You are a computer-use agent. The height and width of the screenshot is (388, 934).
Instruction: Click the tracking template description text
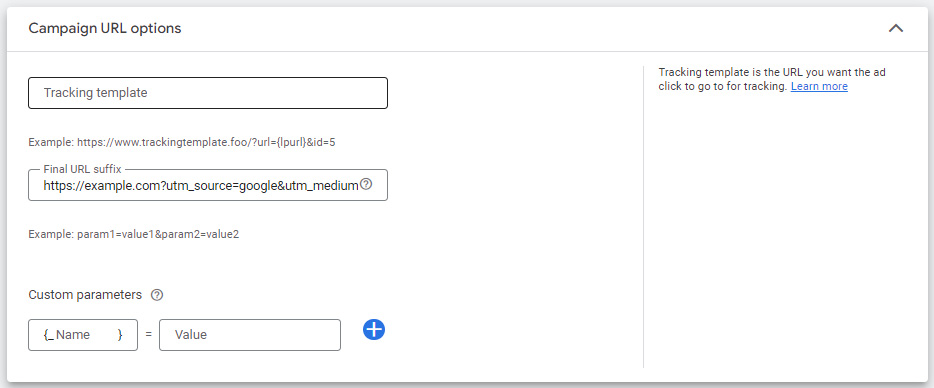point(772,79)
